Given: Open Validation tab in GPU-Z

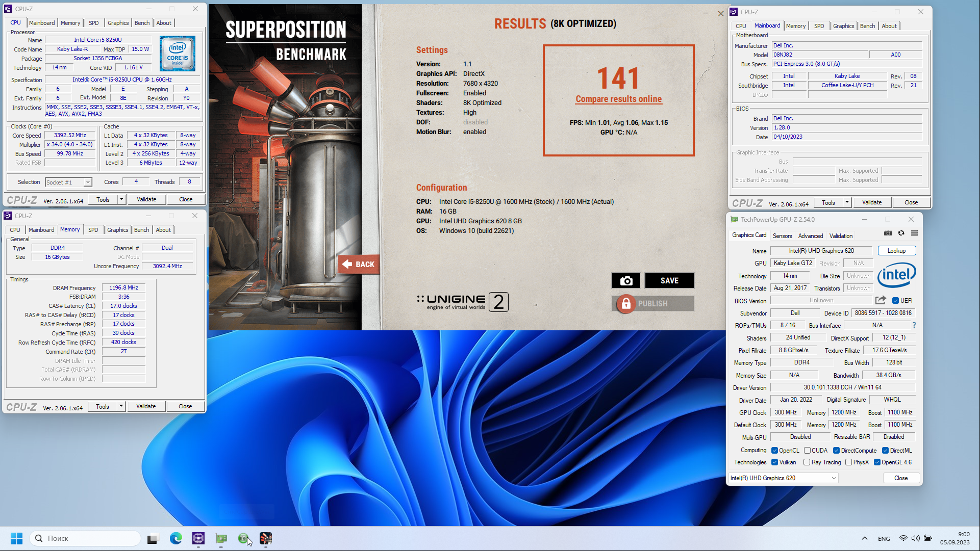Looking at the screenshot, I should pyautogui.click(x=841, y=236).
